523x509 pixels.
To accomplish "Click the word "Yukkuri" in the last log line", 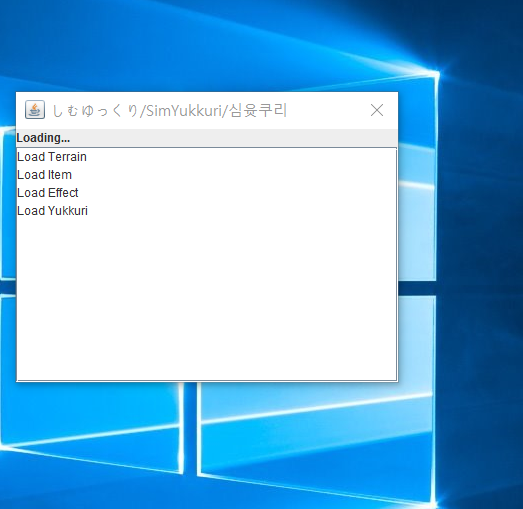I will [68, 211].
